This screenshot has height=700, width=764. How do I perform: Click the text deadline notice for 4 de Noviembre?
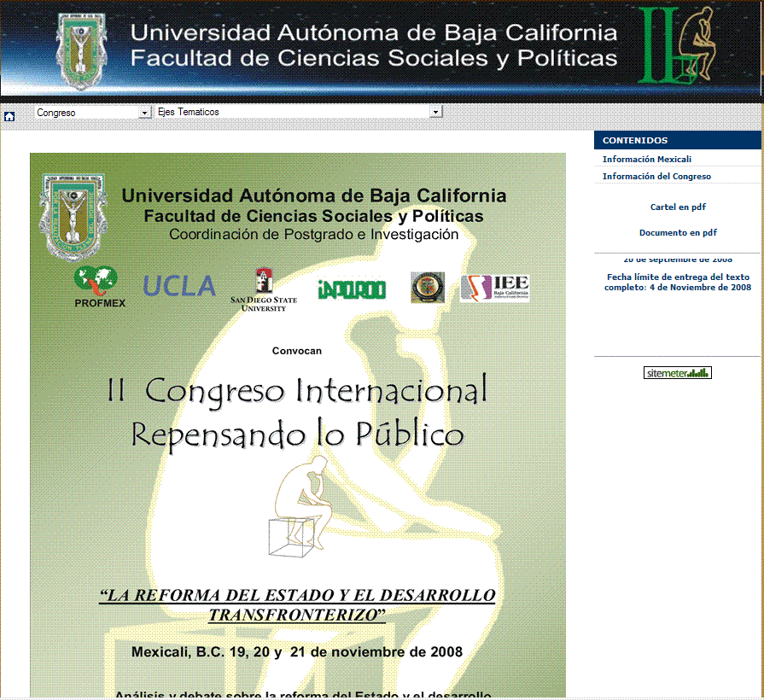678,282
